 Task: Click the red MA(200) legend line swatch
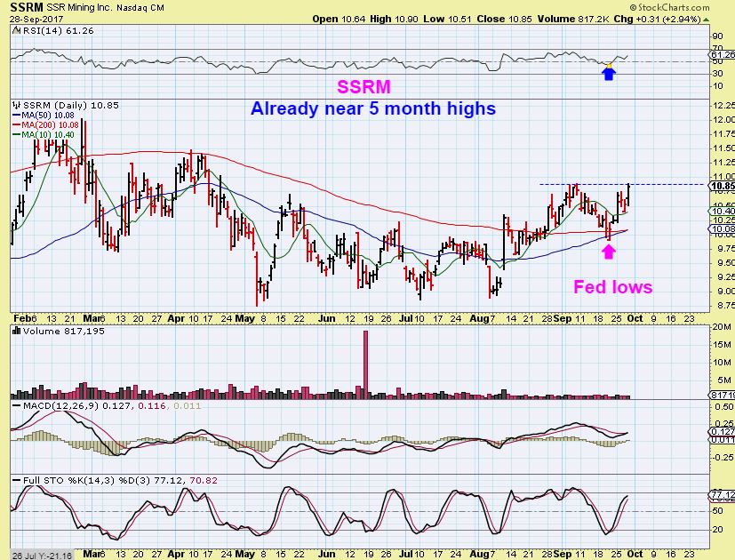click(x=17, y=124)
